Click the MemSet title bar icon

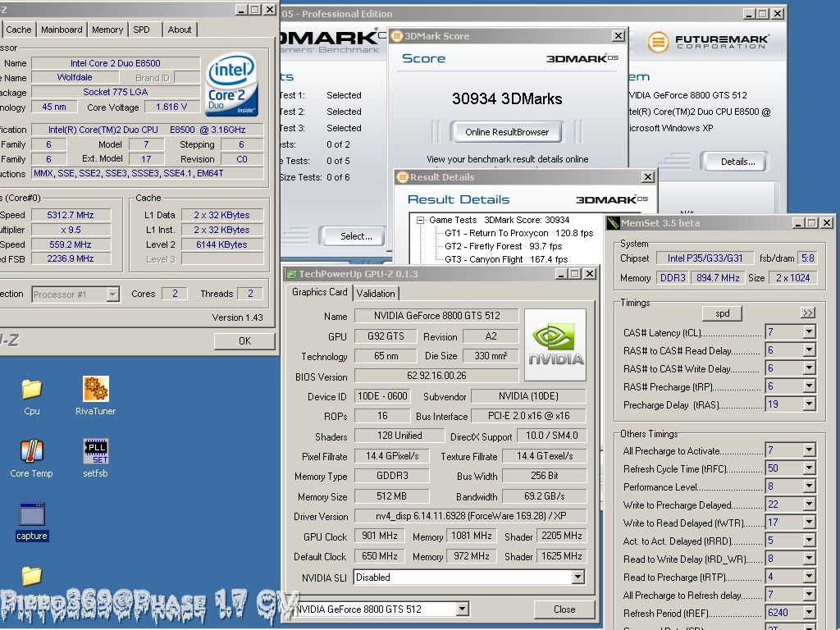tap(614, 223)
